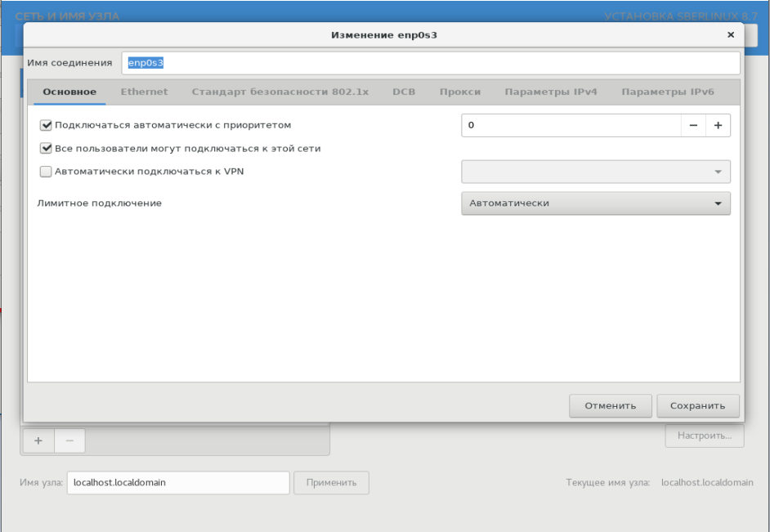Click the priority number input field
Image resolution: width=770 pixels, height=532 pixels.
pyautogui.click(x=571, y=125)
